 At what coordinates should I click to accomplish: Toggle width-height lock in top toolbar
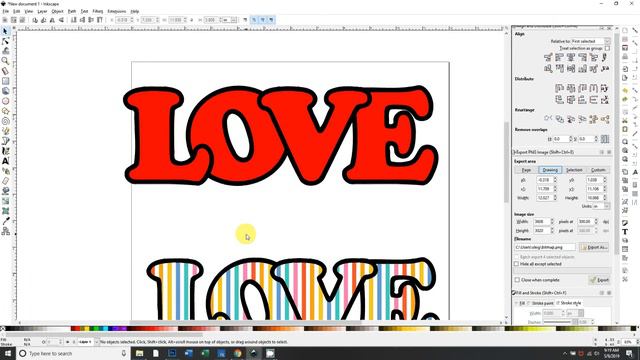[191, 20]
